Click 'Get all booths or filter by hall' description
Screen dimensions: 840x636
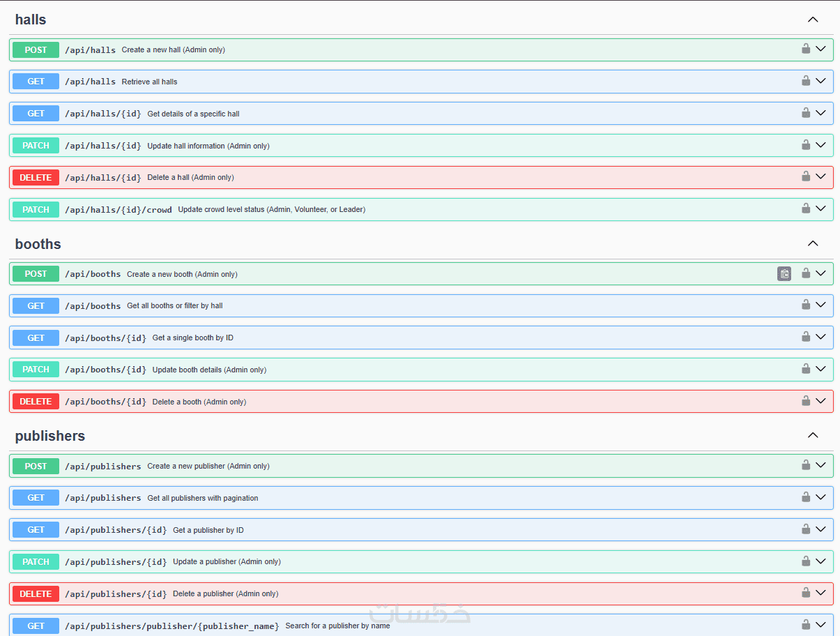point(175,305)
